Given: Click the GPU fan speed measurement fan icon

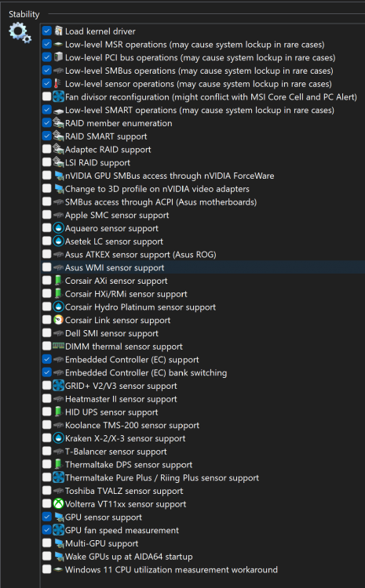Looking at the screenshot, I should [59, 529].
